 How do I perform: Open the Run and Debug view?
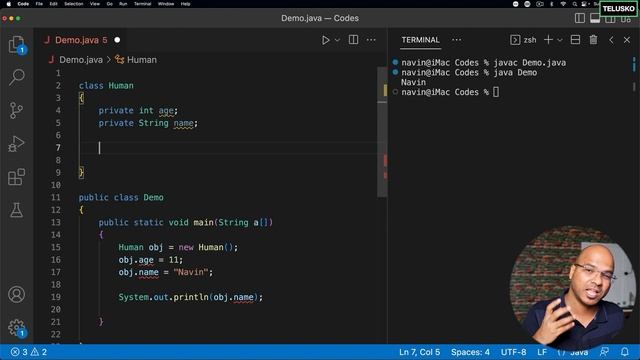click(16, 144)
